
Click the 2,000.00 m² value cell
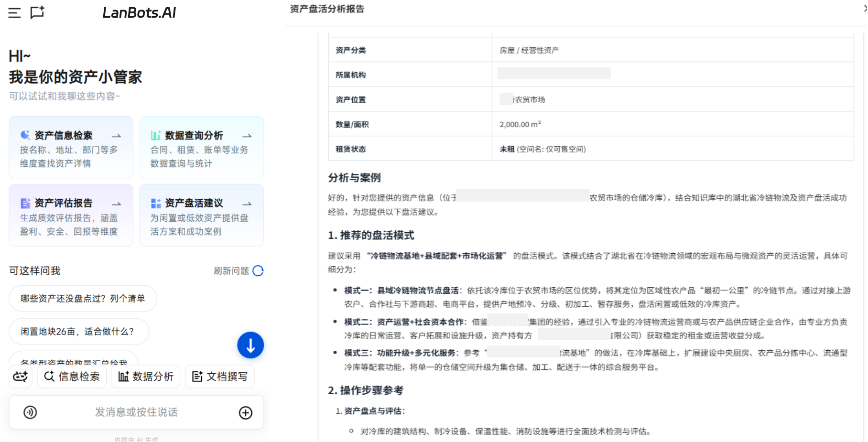coord(673,124)
